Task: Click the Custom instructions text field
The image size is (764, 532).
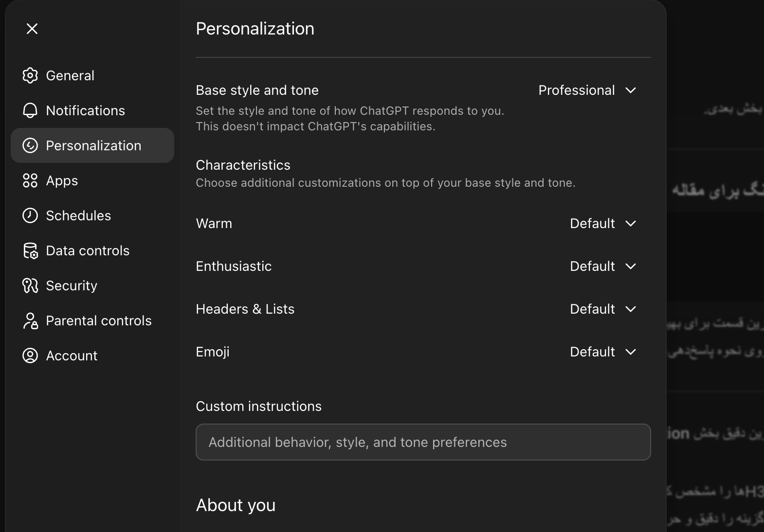Action: coord(423,442)
